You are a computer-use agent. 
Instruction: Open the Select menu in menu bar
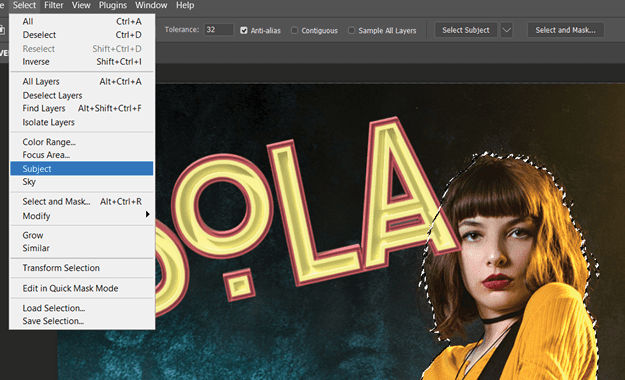(x=24, y=6)
